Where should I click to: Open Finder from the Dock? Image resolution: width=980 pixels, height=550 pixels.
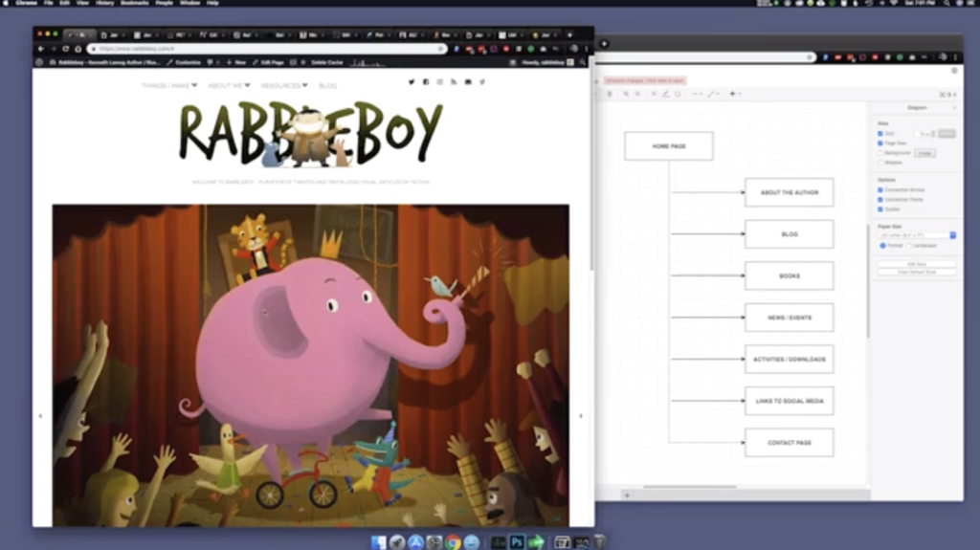point(378,542)
